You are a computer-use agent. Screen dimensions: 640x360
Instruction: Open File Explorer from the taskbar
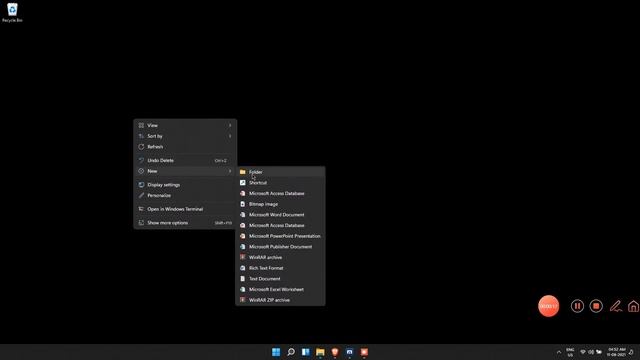coord(320,352)
